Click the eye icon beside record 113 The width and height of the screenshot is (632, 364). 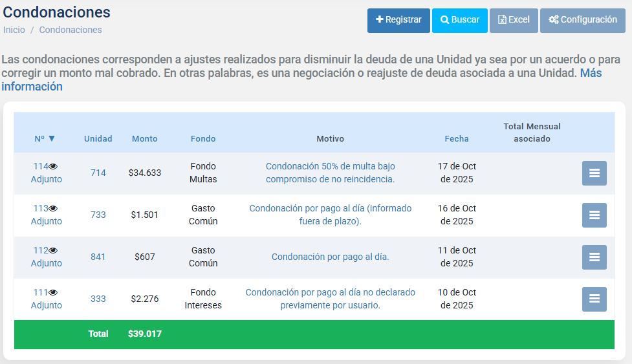[x=54, y=209]
